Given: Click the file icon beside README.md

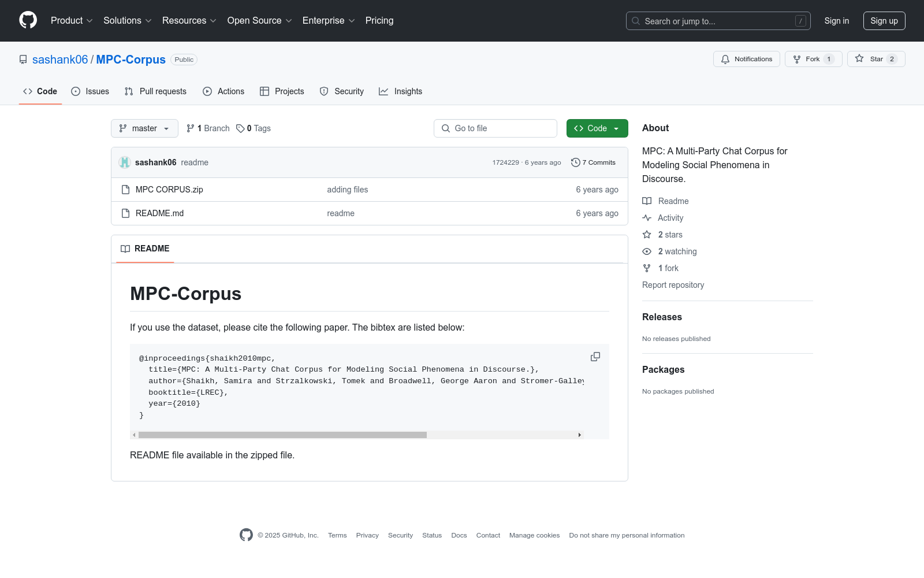Looking at the screenshot, I should click(125, 213).
